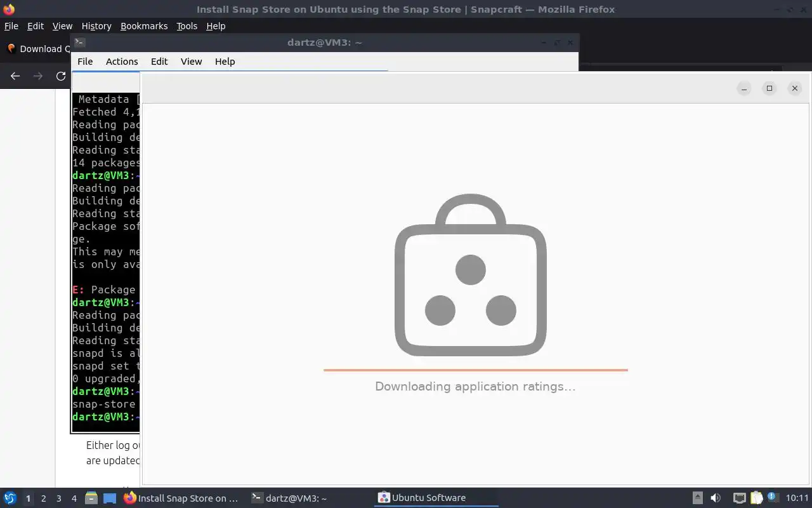Activate Ubuntu Software taskbar entry

point(436,498)
